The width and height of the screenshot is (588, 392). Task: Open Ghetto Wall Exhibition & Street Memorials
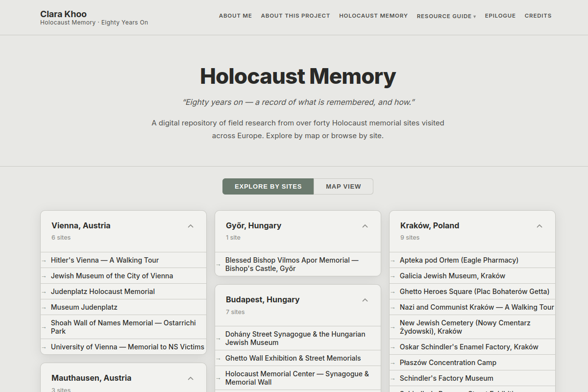pos(298,358)
